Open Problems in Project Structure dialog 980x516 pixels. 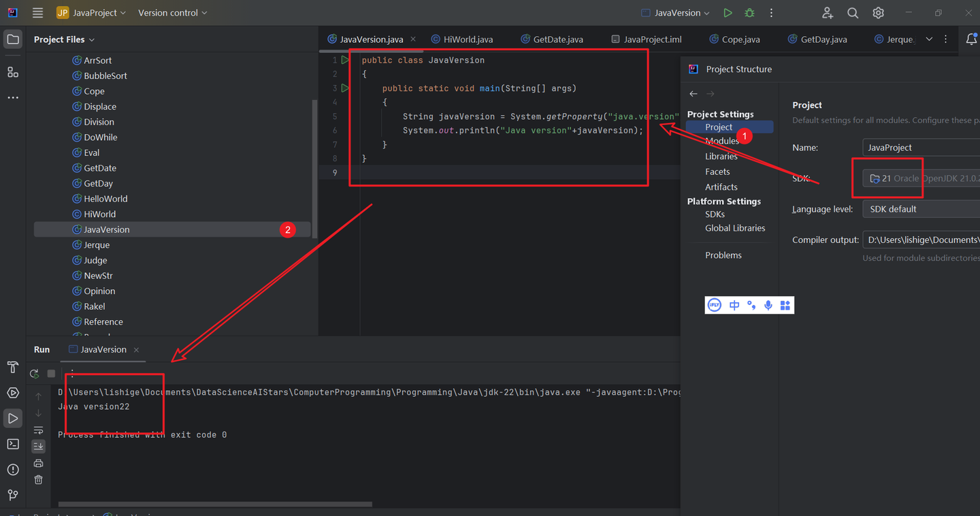coord(723,255)
